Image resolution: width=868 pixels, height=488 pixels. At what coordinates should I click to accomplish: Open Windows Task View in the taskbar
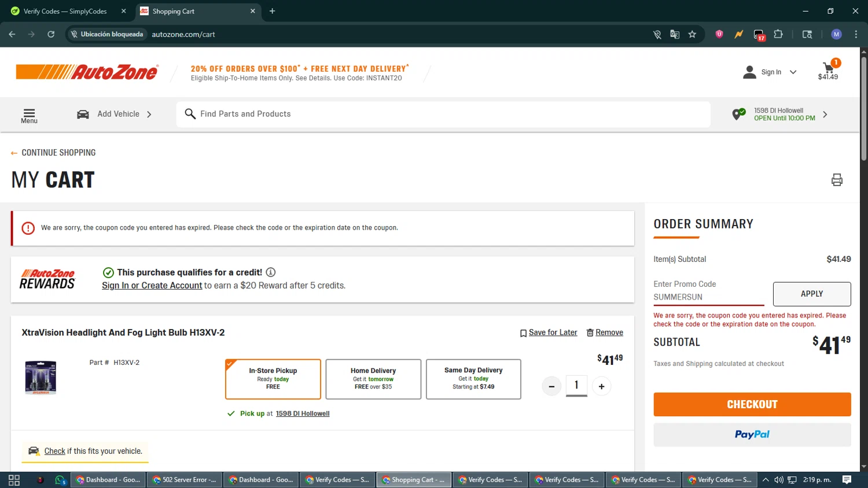pos(14,480)
